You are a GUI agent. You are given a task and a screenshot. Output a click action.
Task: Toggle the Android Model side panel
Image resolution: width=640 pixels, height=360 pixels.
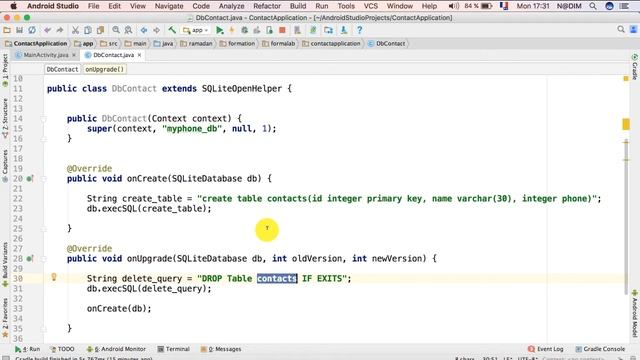[635, 313]
